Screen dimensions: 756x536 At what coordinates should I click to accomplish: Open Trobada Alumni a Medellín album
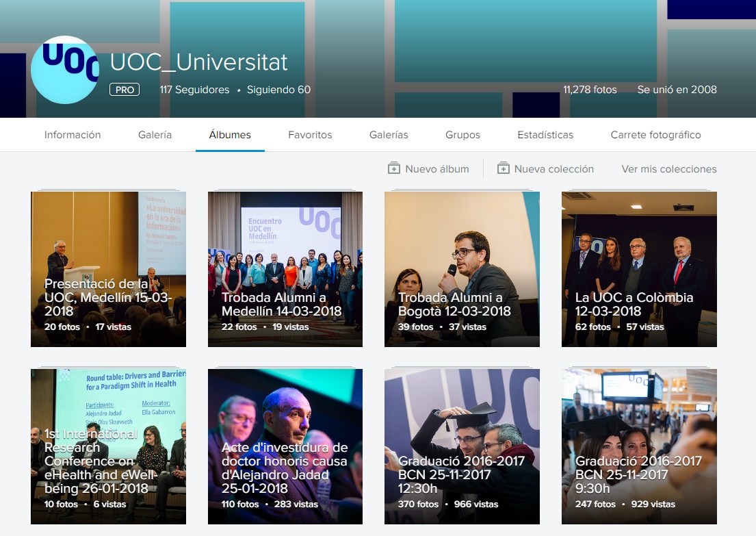285,269
